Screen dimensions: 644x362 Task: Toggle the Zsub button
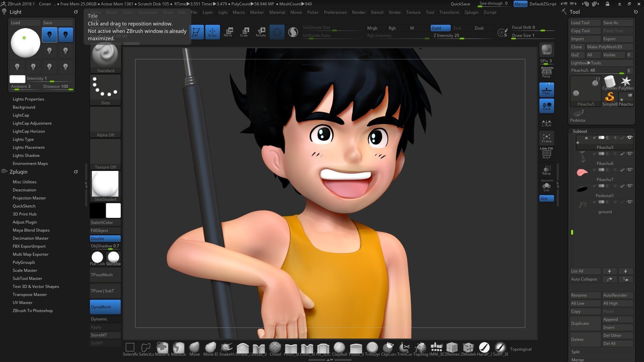[479, 28]
